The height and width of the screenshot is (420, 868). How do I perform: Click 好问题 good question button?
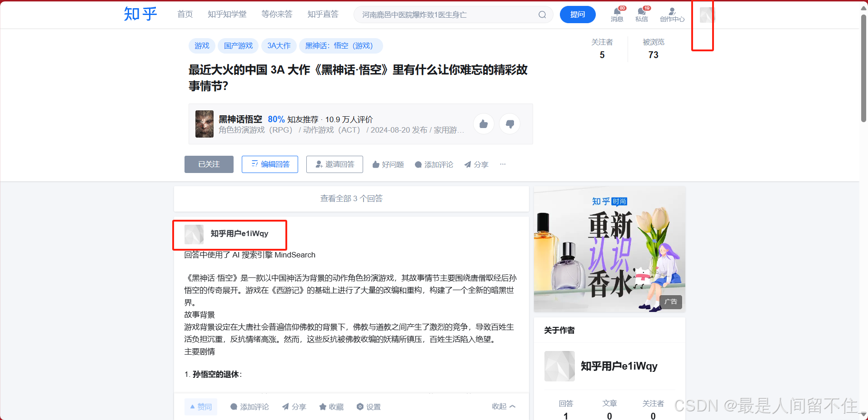click(388, 164)
